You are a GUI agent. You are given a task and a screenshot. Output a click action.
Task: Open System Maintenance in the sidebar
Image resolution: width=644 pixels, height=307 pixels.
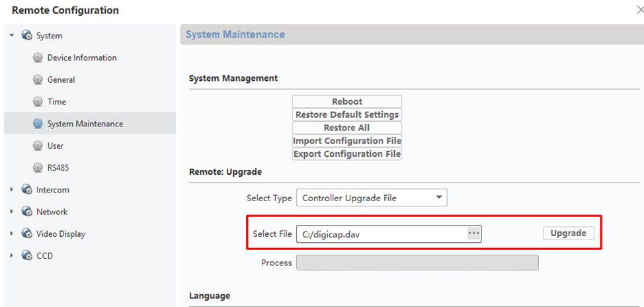tap(85, 124)
